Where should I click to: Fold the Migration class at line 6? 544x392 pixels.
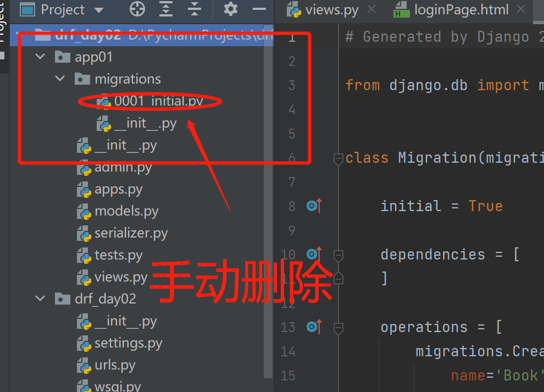(338, 159)
